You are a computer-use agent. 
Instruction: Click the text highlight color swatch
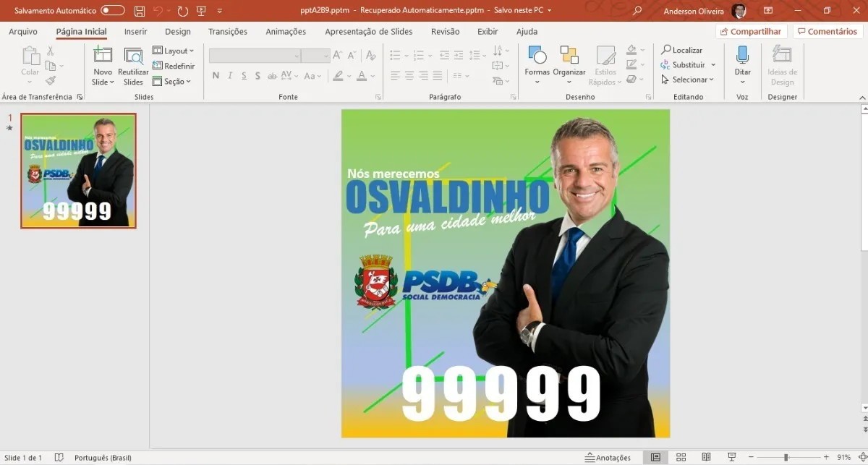pyautogui.click(x=338, y=76)
